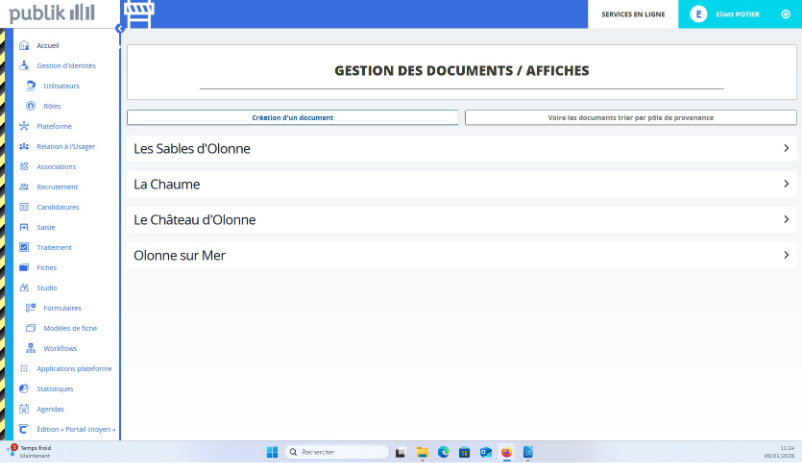Click the Agendas calendar icon
The height and width of the screenshot is (463, 802).
click(x=24, y=409)
